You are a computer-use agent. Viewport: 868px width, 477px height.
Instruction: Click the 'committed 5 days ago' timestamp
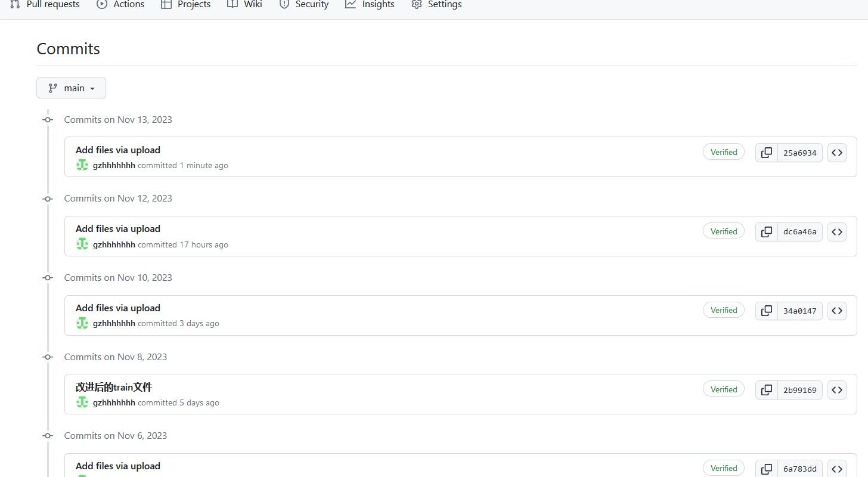pos(178,403)
